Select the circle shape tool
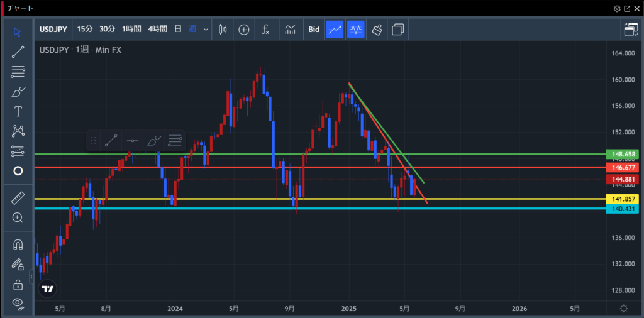This screenshot has height=318, width=644. click(18, 171)
